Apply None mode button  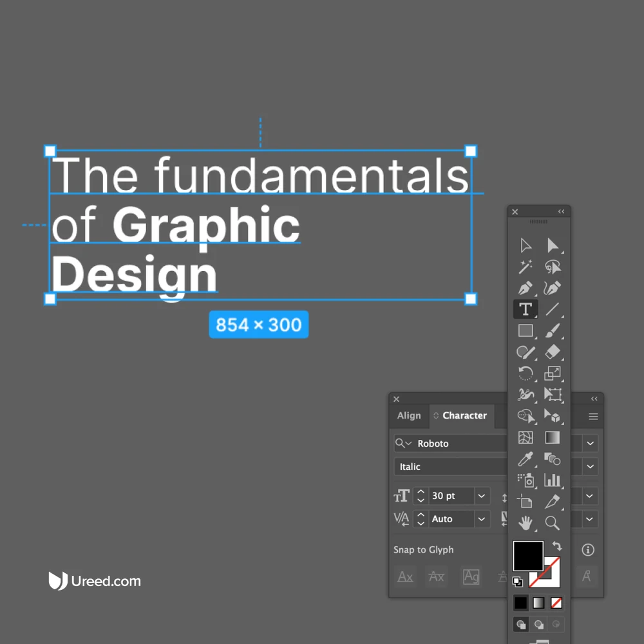(556, 603)
